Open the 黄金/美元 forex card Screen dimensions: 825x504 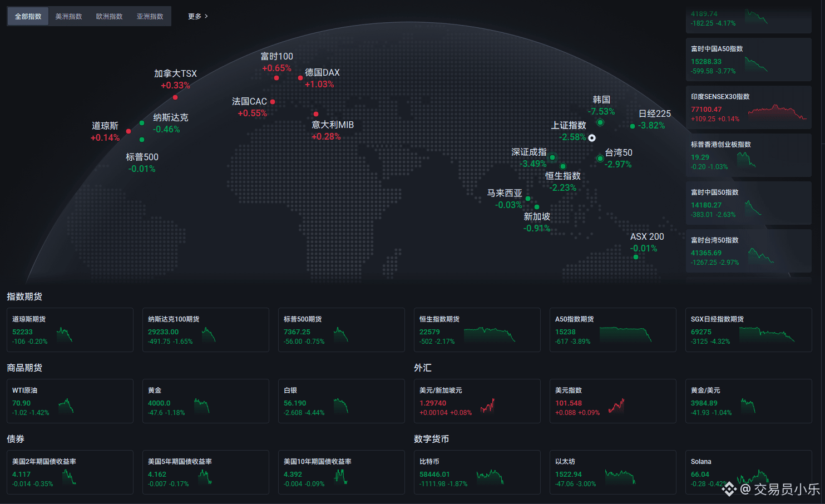pos(749,401)
